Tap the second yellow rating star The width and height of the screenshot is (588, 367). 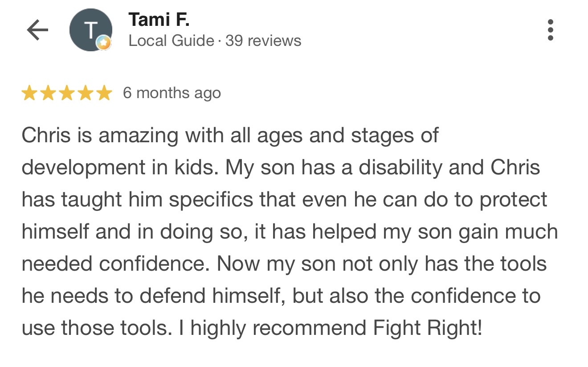[48, 93]
